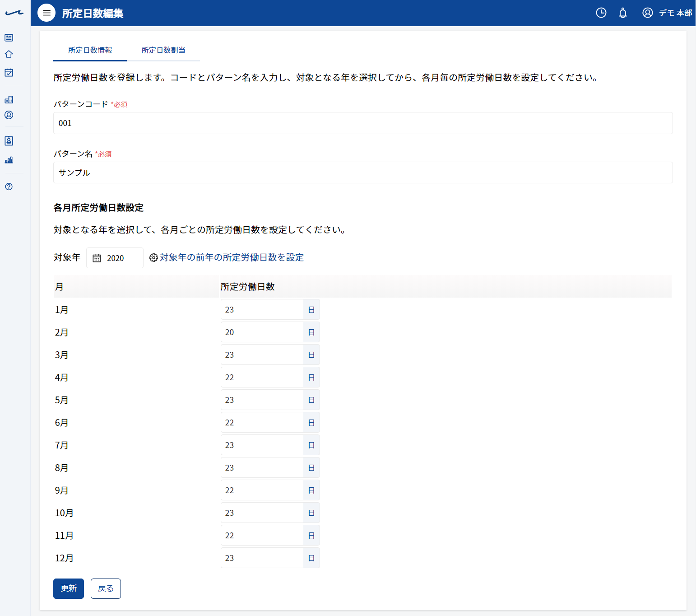Viewport: 696px width, 616px height.
Task: Click the clock icon in header
Action: 601,13
